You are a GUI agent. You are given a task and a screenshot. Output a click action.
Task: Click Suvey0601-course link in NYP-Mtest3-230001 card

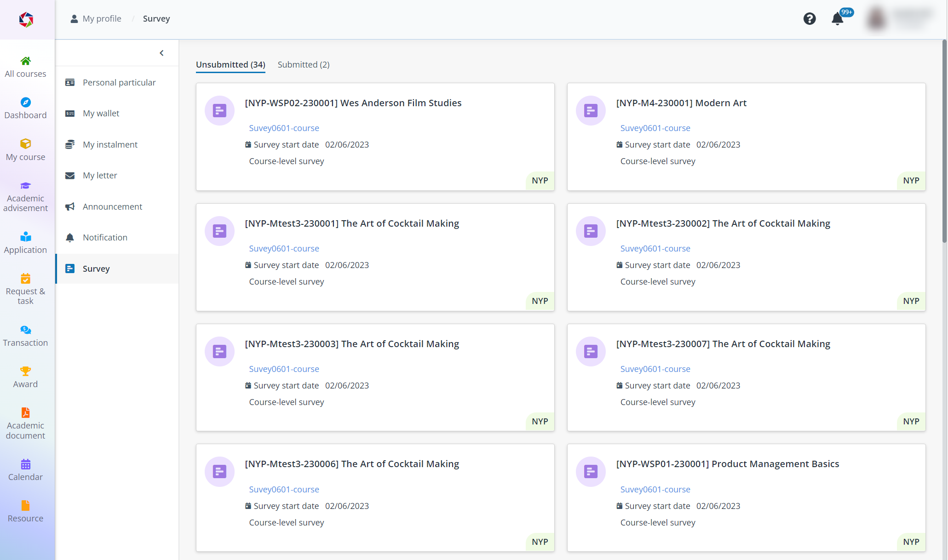pyautogui.click(x=284, y=249)
